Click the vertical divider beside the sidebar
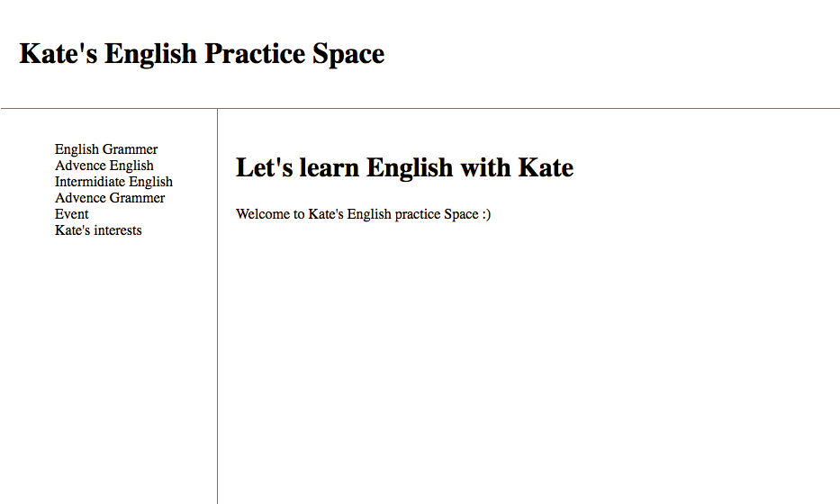 [x=218, y=306]
